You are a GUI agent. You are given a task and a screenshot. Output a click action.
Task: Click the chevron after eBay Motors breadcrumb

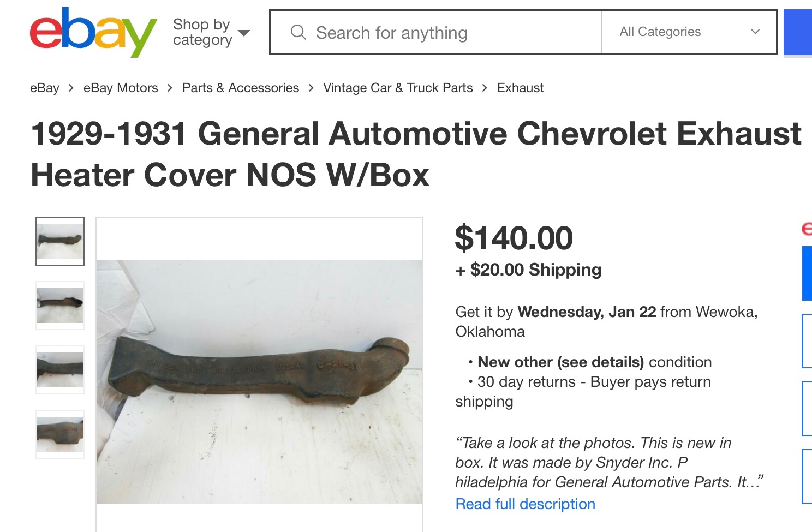point(170,88)
